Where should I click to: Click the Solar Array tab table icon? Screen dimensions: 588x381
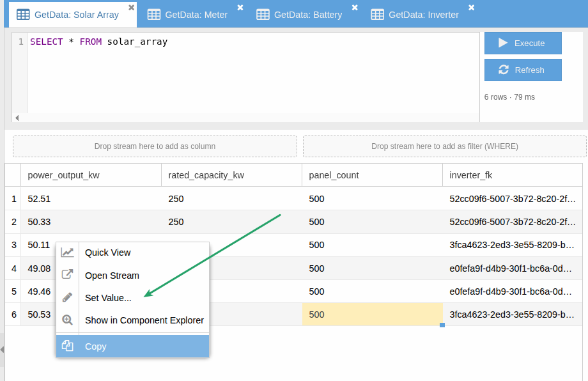point(23,15)
